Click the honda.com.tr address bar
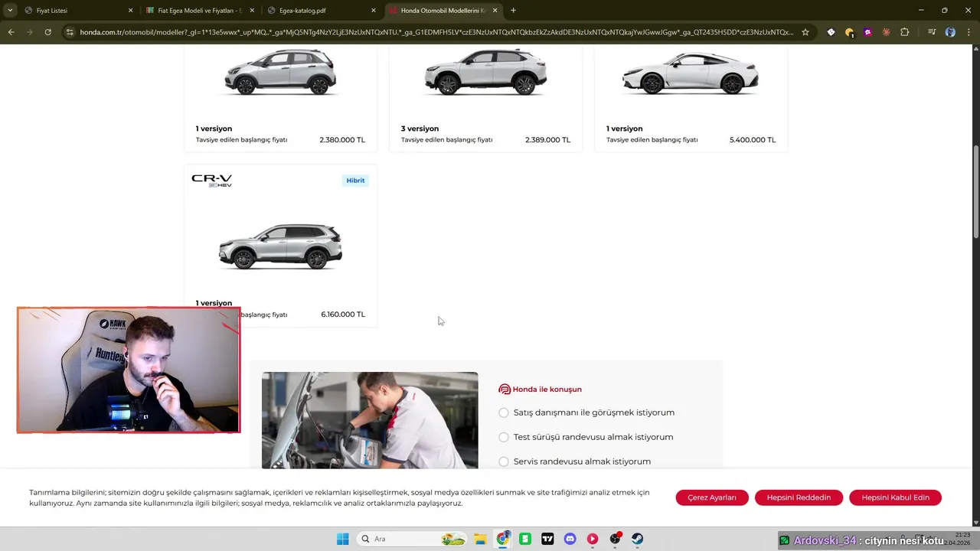Screen dimensions: 980x551 click(436, 32)
